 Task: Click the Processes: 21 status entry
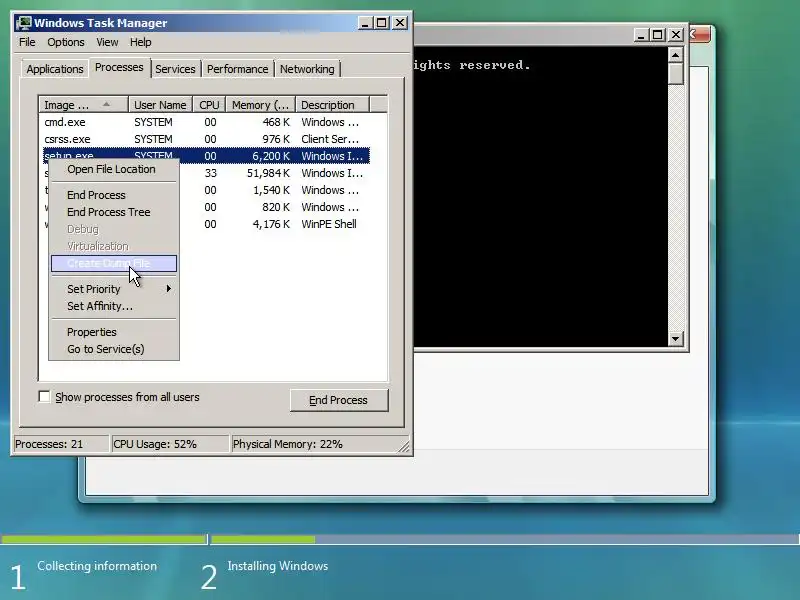pos(60,444)
